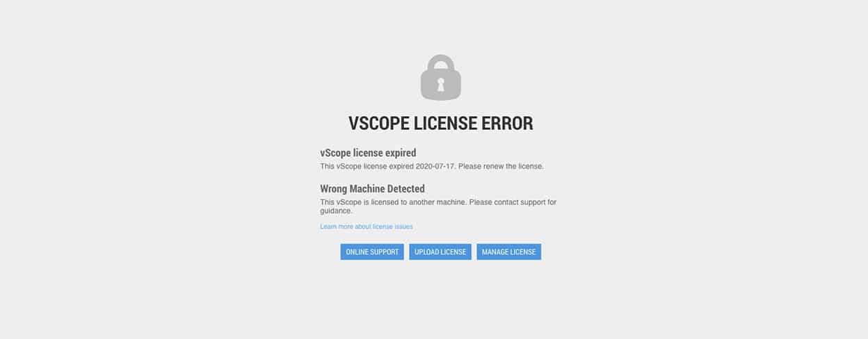Click the padlock's curved shackle
Image resolution: width=868 pixels, height=339 pixels.
pos(441,63)
